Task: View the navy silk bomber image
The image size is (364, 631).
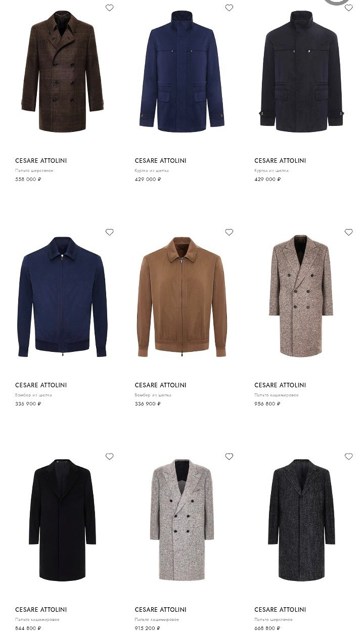Action: point(63,296)
